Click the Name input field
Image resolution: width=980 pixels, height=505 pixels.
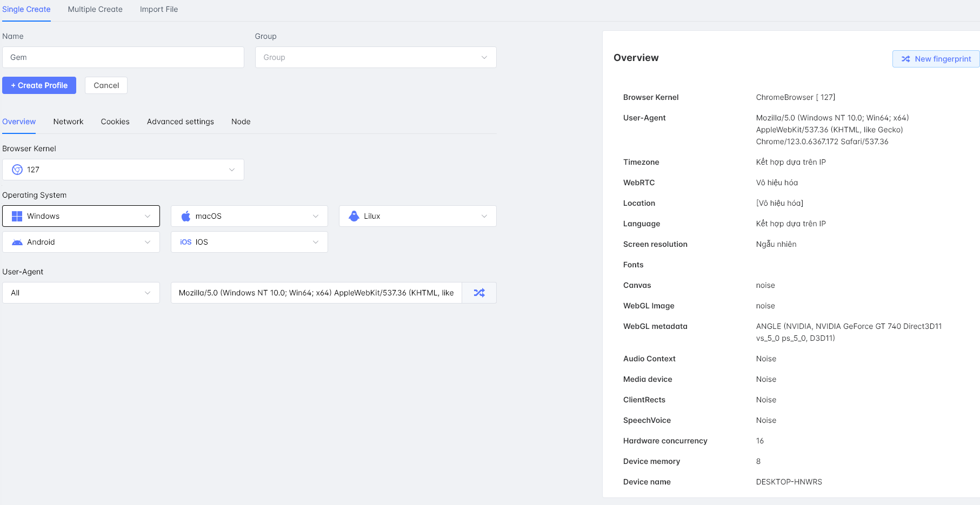(x=123, y=57)
